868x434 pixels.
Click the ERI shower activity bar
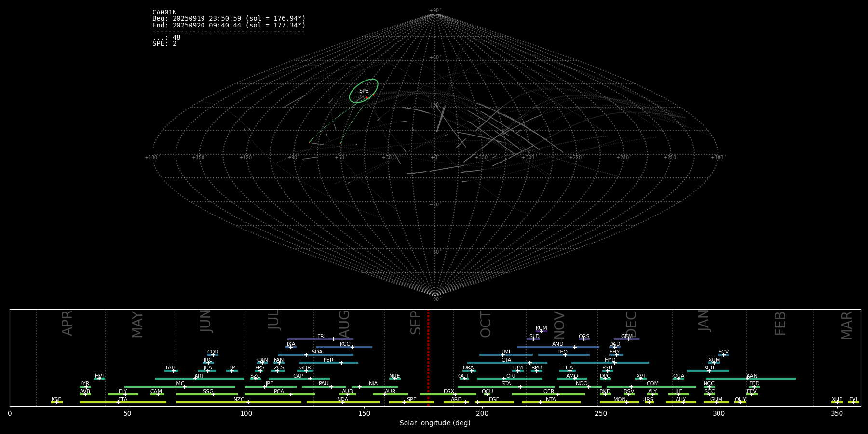[x=320, y=339]
